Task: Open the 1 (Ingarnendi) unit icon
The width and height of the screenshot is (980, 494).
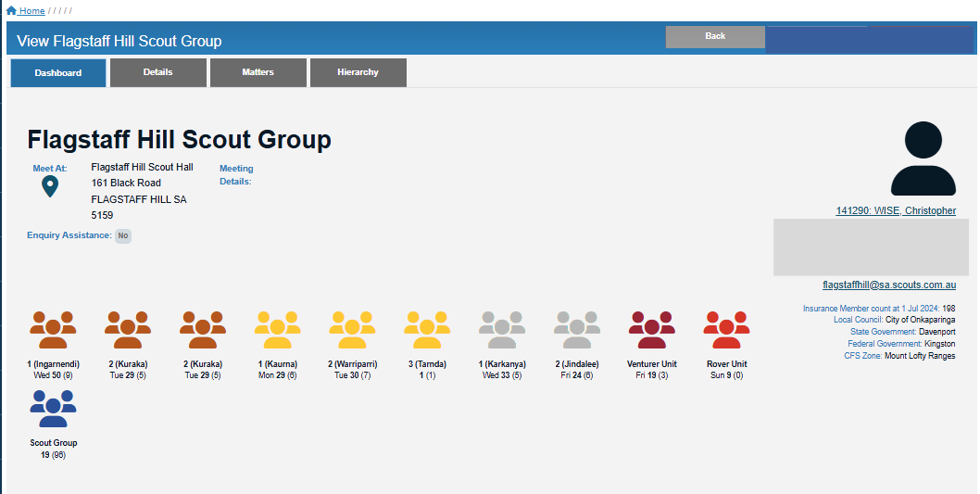Action: pos(53,329)
